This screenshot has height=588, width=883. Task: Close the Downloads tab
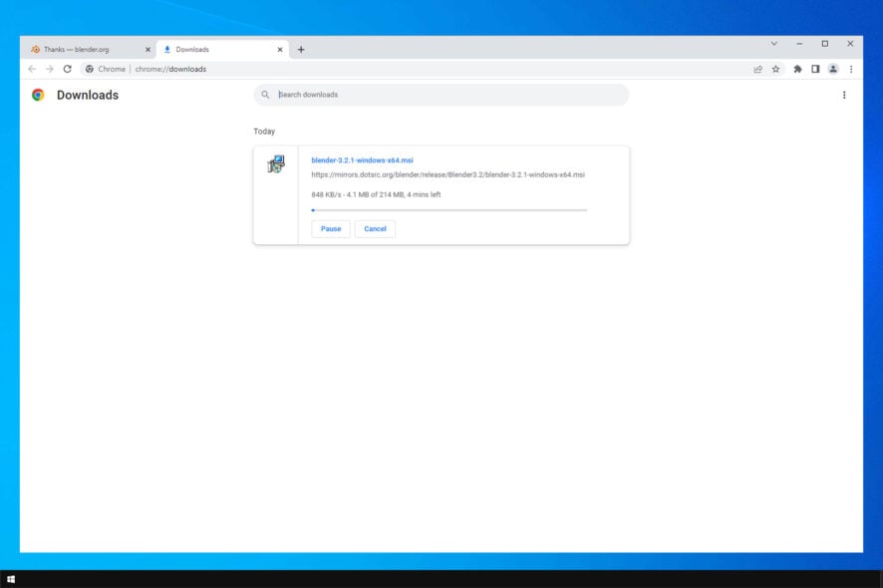pyautogui.click(x=280, y=50)
